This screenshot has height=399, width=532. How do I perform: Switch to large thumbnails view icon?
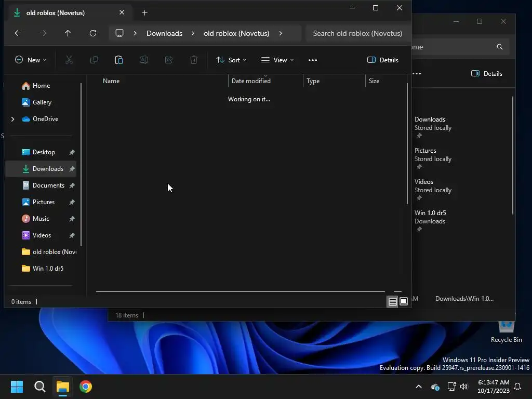click(404, 301)
